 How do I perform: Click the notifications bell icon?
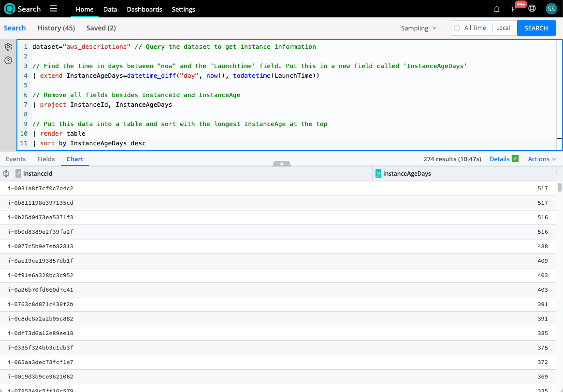[497, 9]
